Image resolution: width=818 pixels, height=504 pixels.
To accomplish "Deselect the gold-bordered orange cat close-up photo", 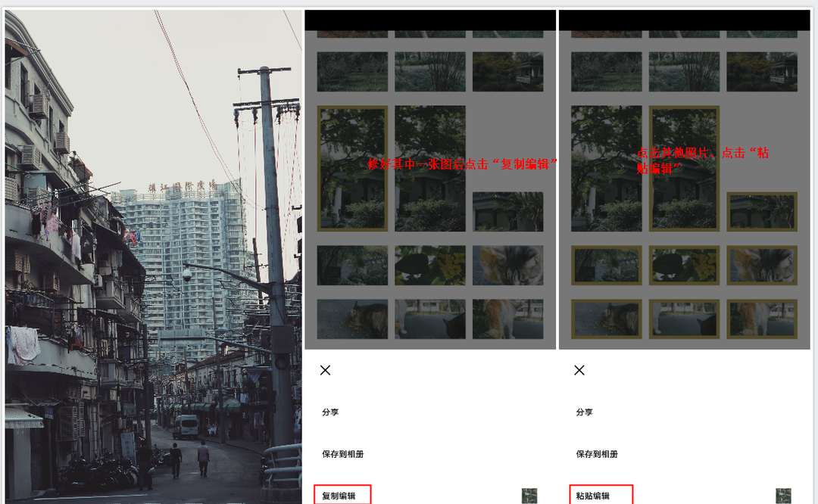I will (761, 265).
